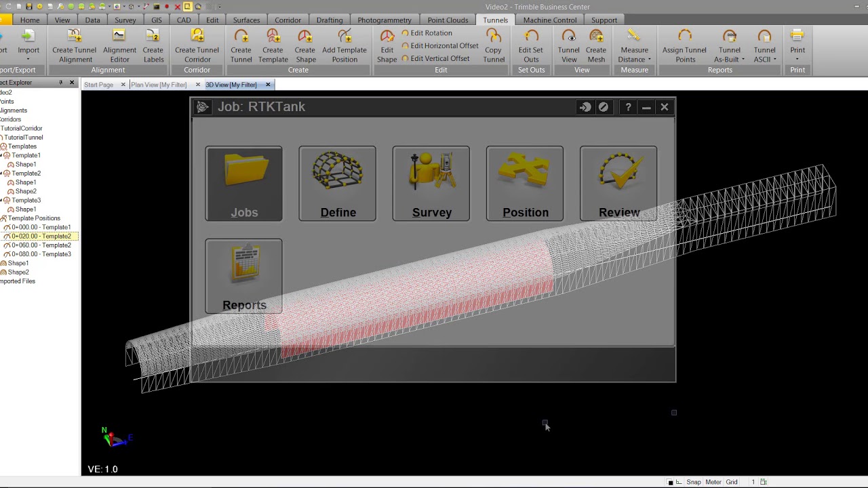The image size is (868, 488).
Task: Open Edit Set Outs
Action: (531, 46)
